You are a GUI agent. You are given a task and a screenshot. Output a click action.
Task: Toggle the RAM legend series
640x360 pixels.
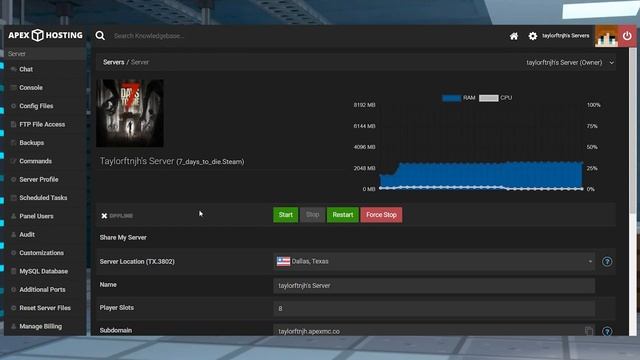point(459,98)
